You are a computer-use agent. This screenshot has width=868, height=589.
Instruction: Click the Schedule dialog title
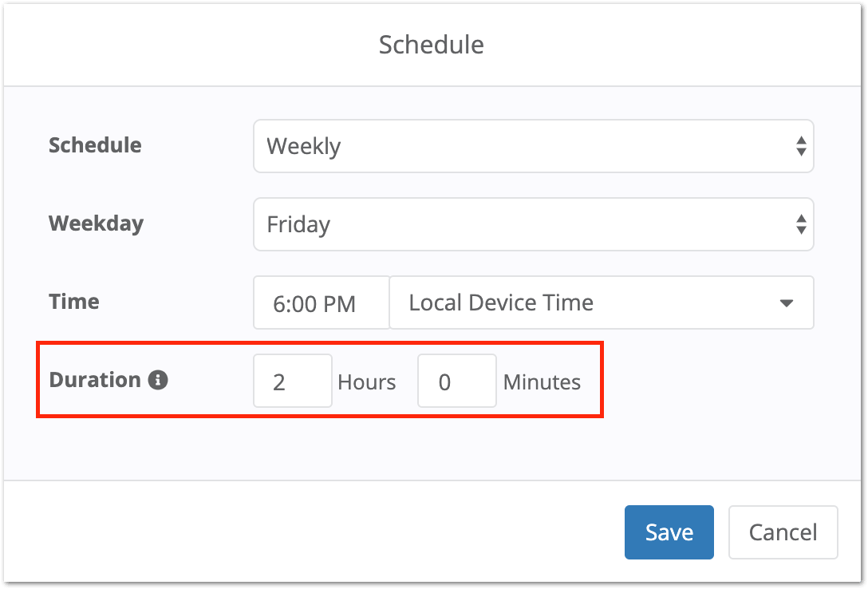431,45
